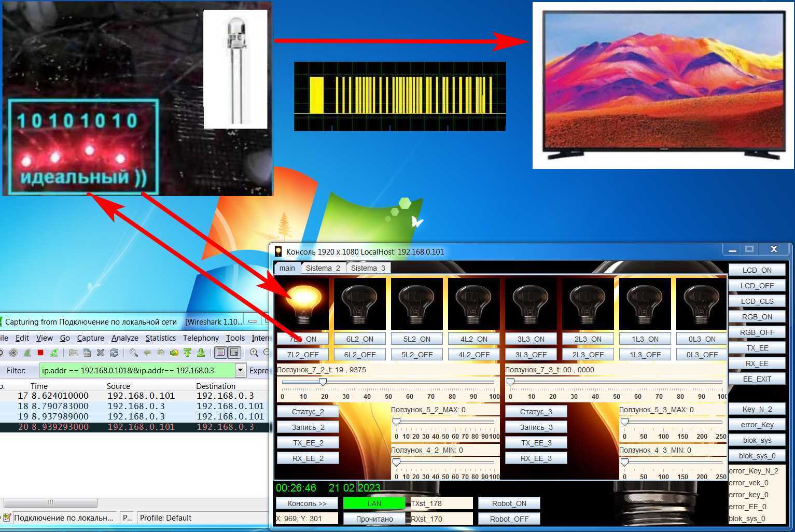Jump to the last packet
795x532 pixels.
pos(201,353)
